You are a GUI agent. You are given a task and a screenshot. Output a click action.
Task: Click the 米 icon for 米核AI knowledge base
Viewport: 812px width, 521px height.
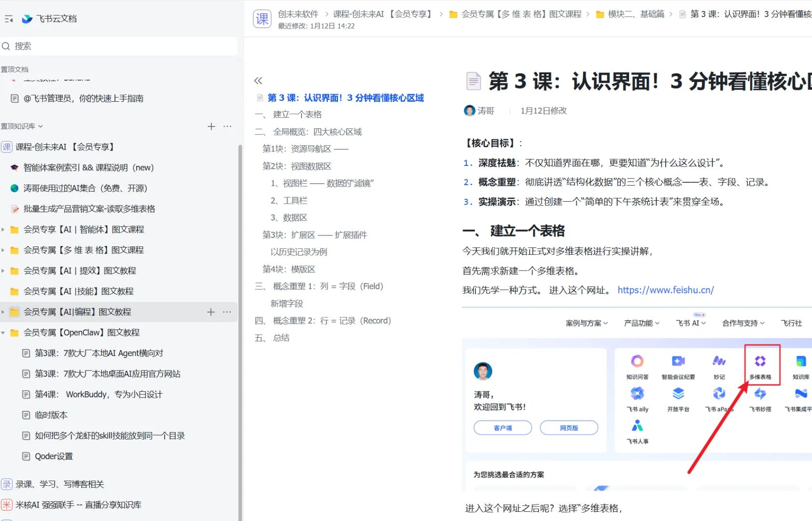click(x=7, y=505)
